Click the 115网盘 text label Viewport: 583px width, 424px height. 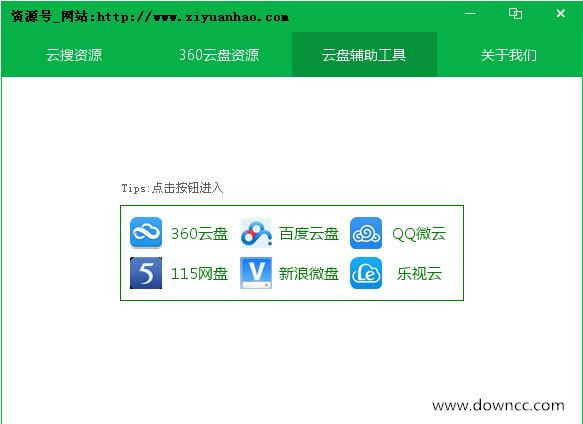199,274
